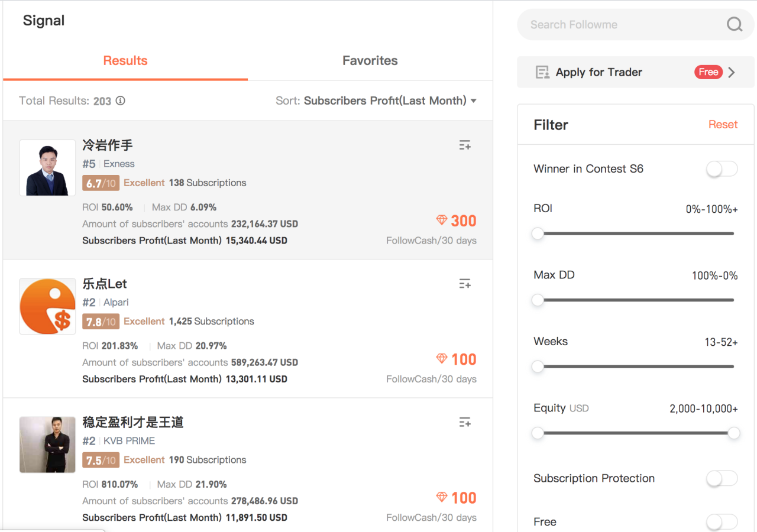757x532 pixels.
Task: Click the Equity slider right handle
Action: click(x=734, y=433)
